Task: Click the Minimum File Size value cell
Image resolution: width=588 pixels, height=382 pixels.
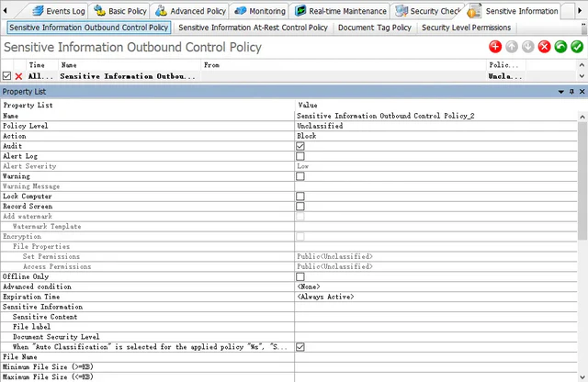Action: (x=435, y=367)
